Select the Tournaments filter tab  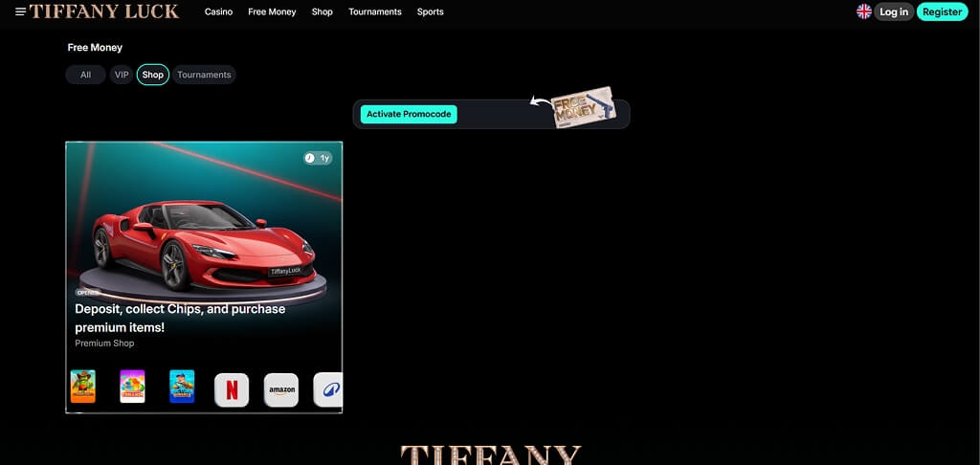(204, 75)
